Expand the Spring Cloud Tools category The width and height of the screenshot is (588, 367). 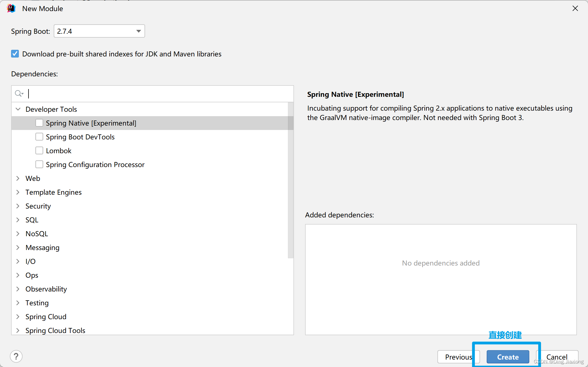click(x=18, y=330)
